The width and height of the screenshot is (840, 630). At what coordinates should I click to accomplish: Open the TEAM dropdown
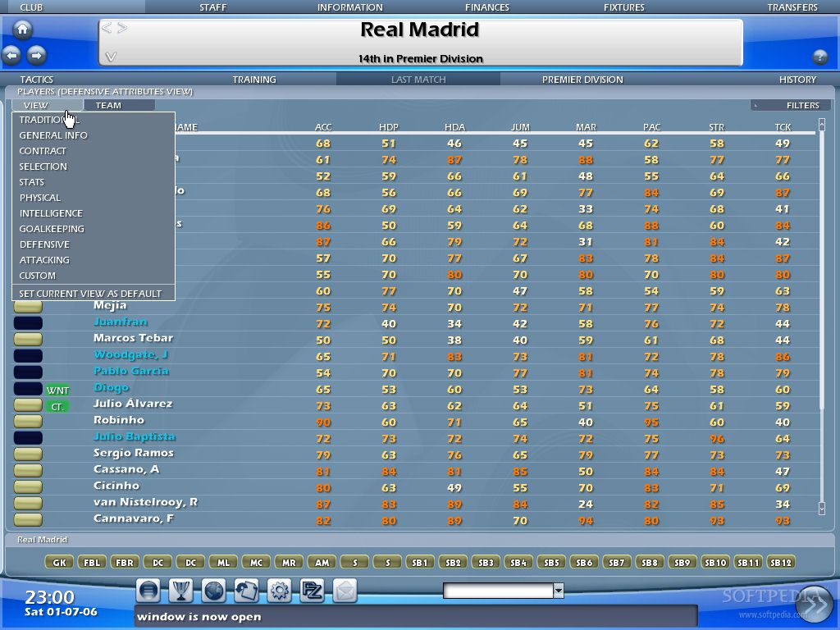click(120, 105)
